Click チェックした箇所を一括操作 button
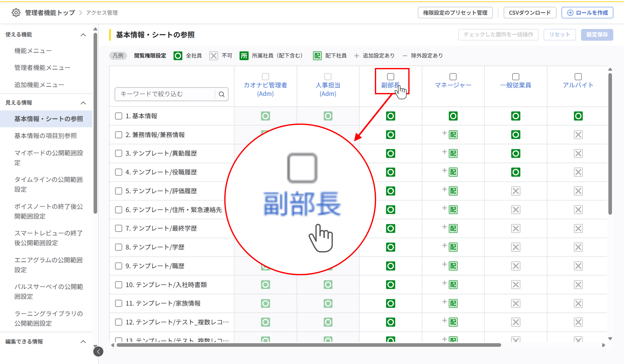 498,35
